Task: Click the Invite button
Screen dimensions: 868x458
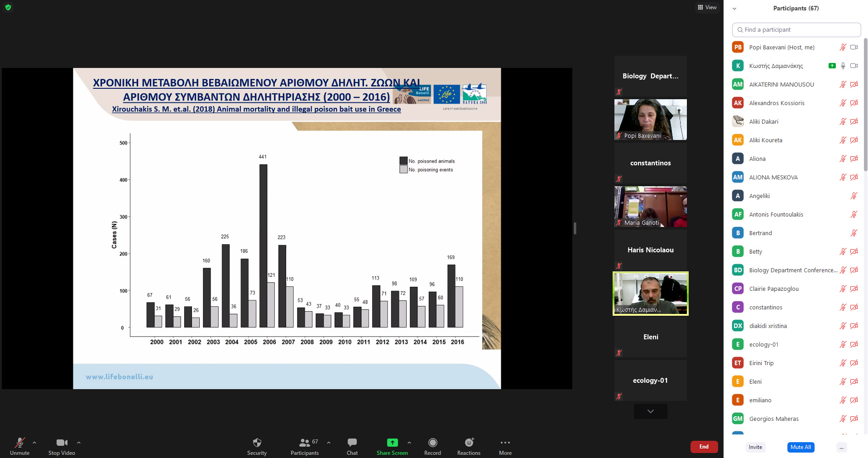Action: tap(755, 447)
